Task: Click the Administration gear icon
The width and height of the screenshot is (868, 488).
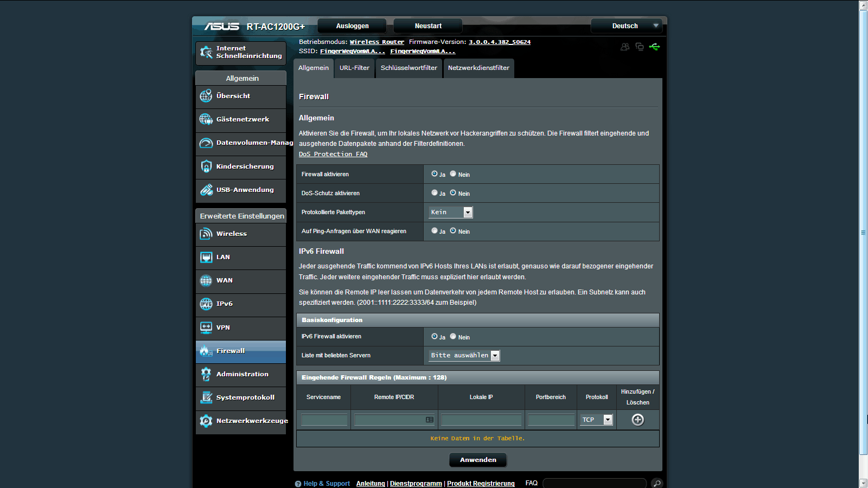Action: click(x=206, y=374)
